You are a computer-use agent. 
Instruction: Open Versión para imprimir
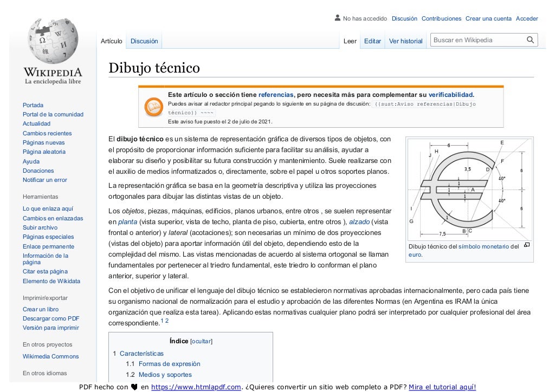click(x=50, y=328)
